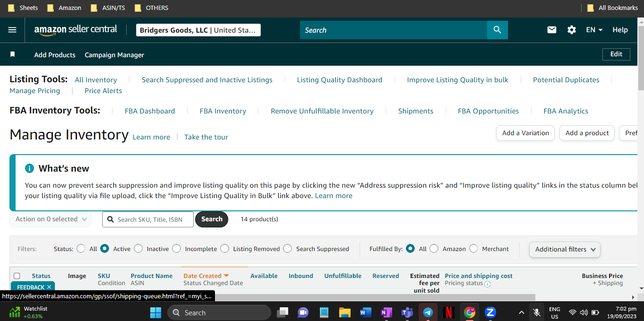Viewport: 644px width, 321px height.
Task: Select the Listing Removed radio button
Action: point(224,249)
